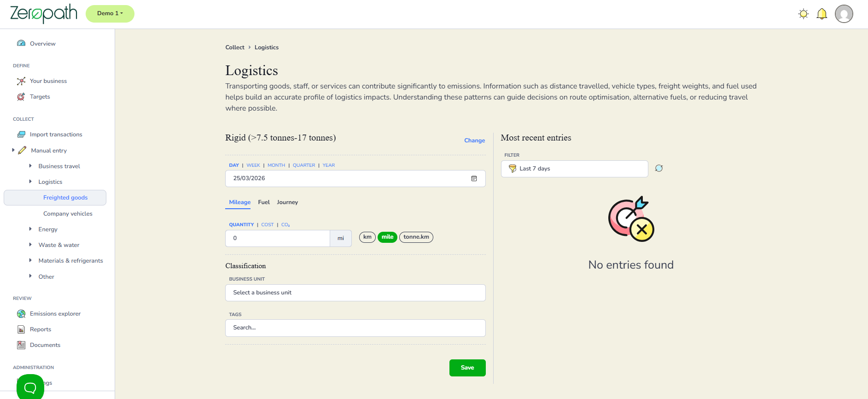Click the Documents icon
Viewport: 868px width, 399px height.
(x=21, y=345)
